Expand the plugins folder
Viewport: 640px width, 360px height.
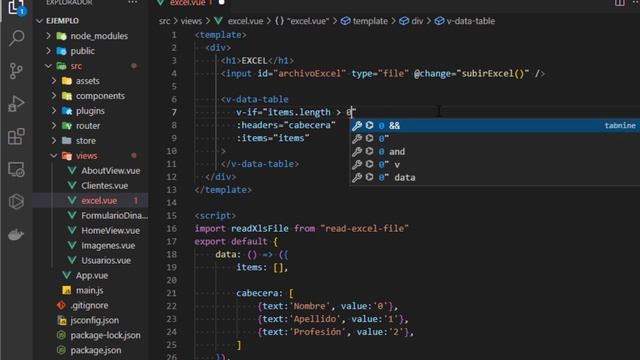point(54,111)
